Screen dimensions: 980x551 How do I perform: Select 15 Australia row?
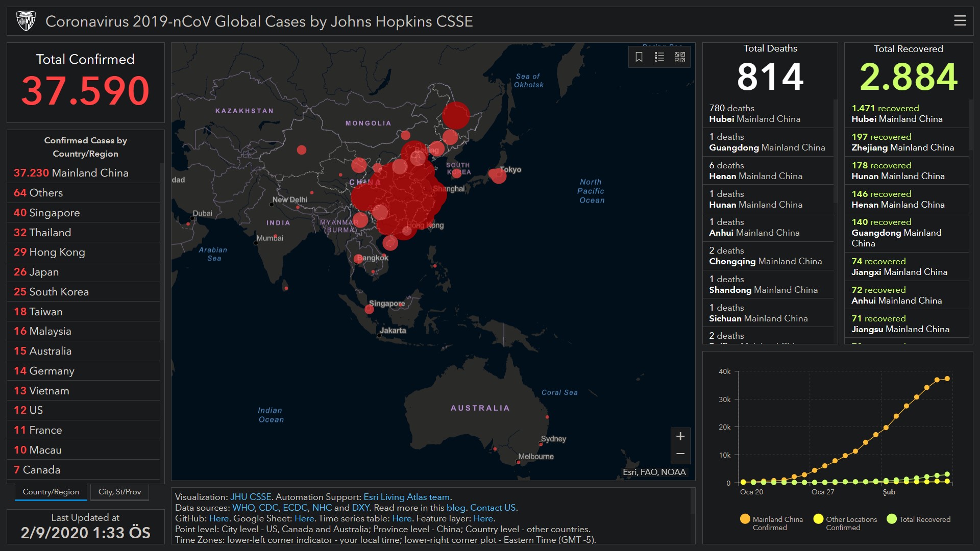pyautogui.click(x=84, y=351)
